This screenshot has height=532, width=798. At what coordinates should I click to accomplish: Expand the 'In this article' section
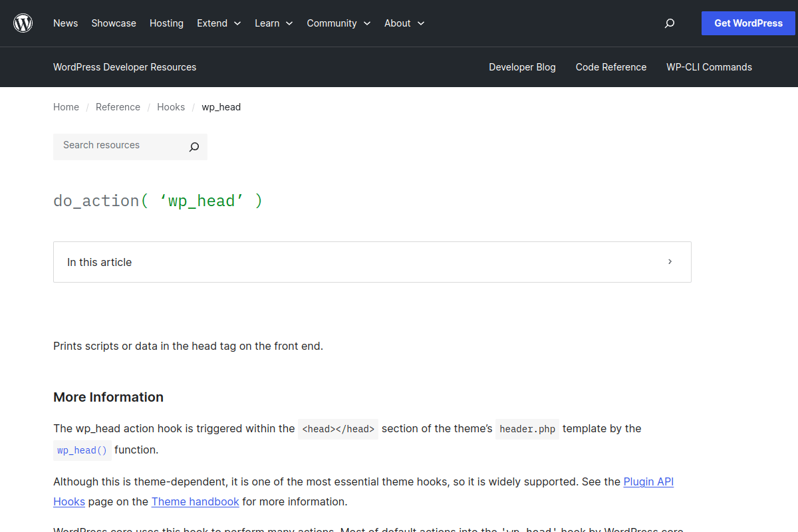pos(372,261)
